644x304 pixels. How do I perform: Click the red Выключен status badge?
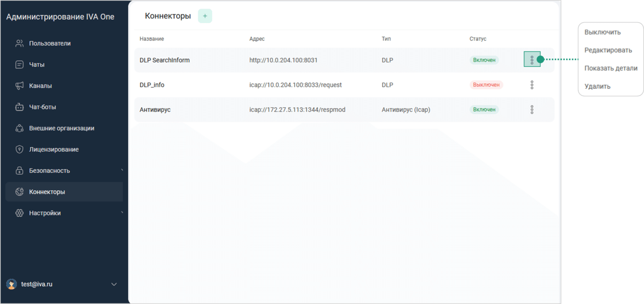pyautogui.click(x=486, y=85)
